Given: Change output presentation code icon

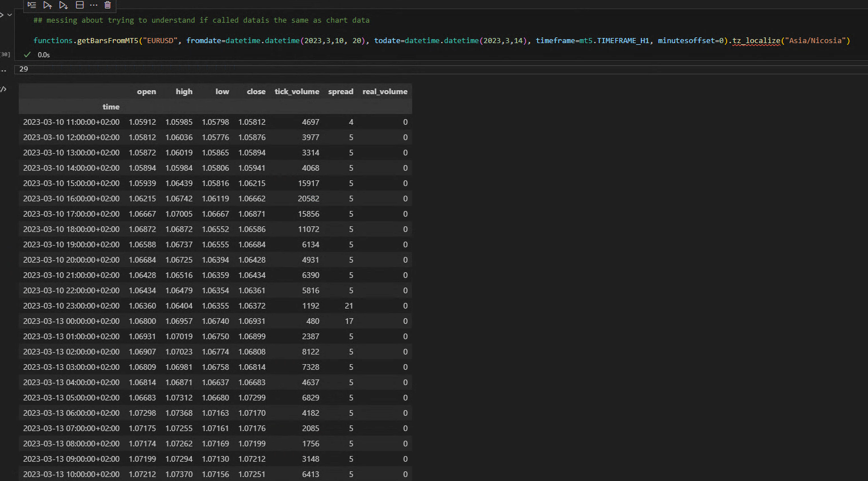Looking at the screenshot, I should [x=3, y=89].
